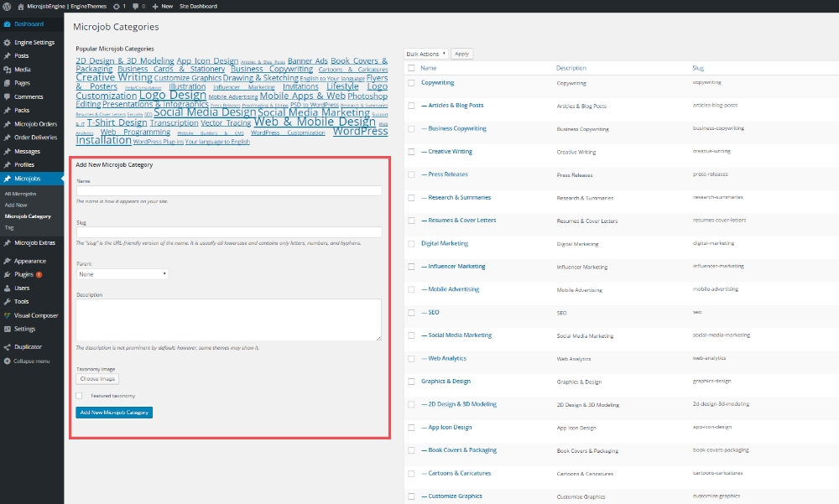This screenshot has height=504, width=839.
Task: Open the Parent category dropdown
Action: [x=122, y=273]
